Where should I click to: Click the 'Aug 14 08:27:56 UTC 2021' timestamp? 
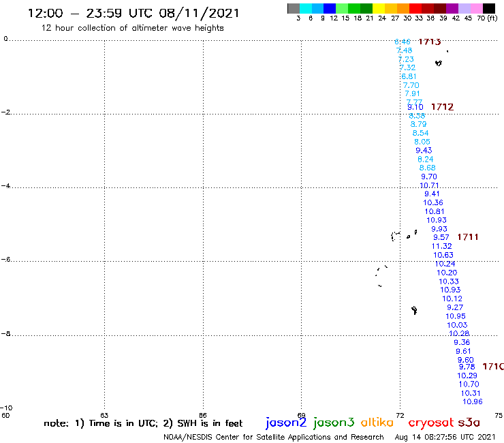(x=445, y=437)
